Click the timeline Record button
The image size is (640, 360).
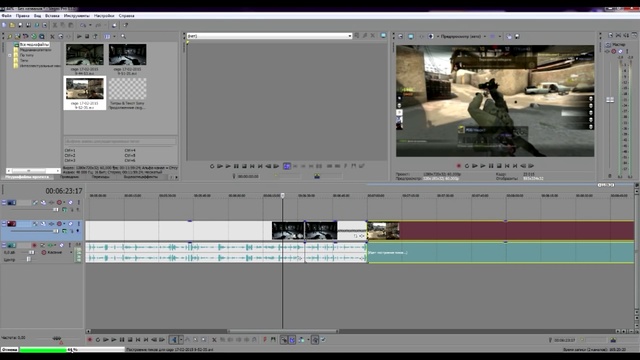(x=90, y=340)
